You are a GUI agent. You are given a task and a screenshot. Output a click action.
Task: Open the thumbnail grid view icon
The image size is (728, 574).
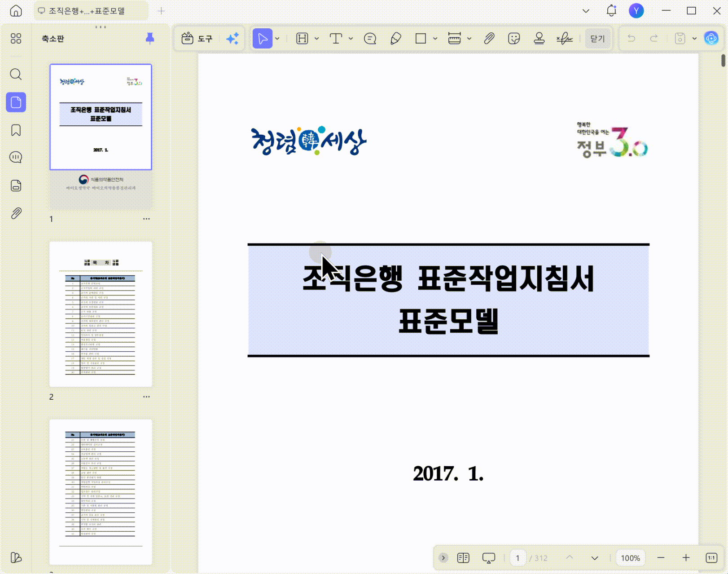click(x=16, y=39)
